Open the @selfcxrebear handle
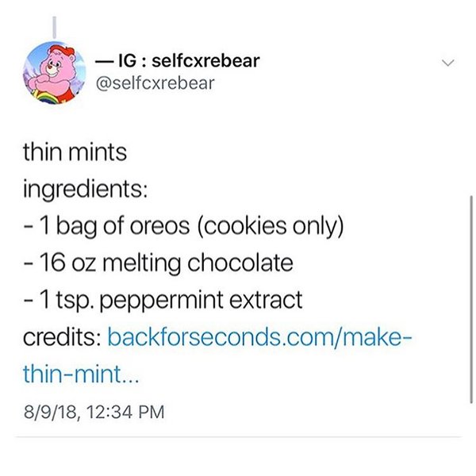 coord(155,83)
